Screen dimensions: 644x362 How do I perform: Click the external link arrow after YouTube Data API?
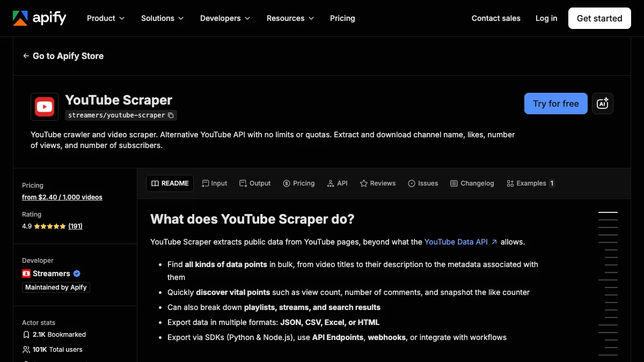(494, 242)
